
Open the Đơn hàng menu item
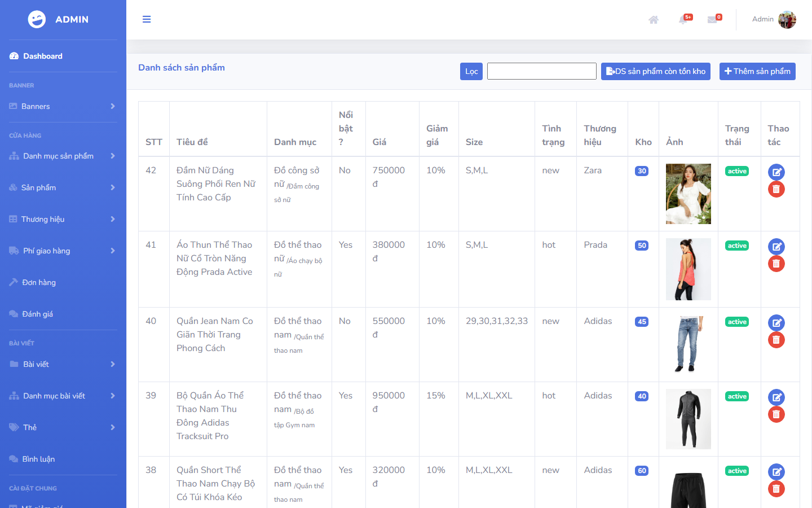[63, 282]
